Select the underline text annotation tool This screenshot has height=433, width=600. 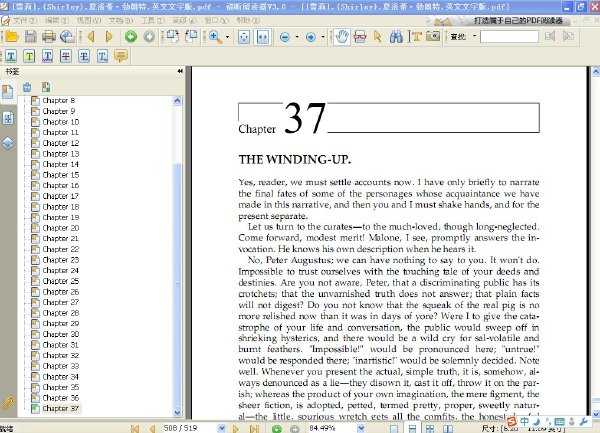pos(11,57)
